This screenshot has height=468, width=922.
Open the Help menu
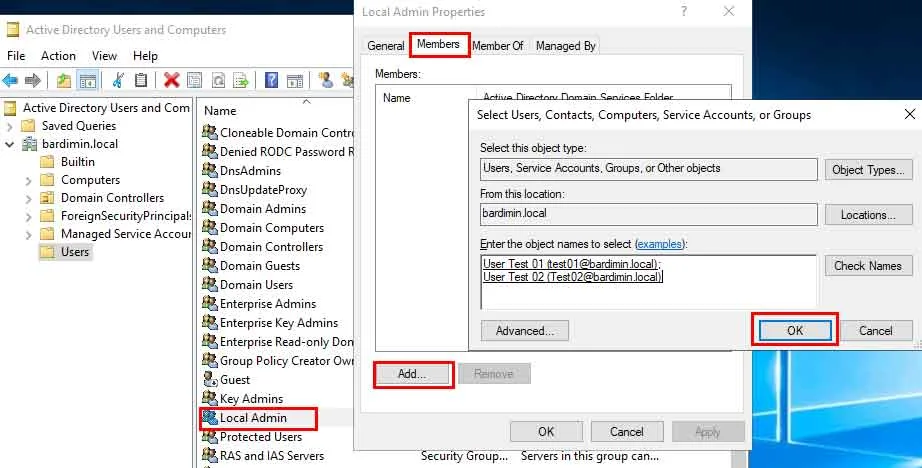pyautogui.click(x=145, y=56)
